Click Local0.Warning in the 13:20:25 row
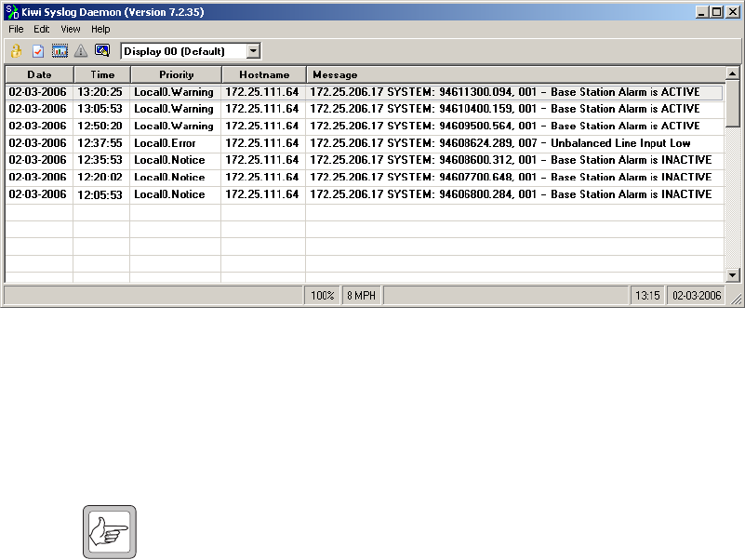 coord(176,92)
